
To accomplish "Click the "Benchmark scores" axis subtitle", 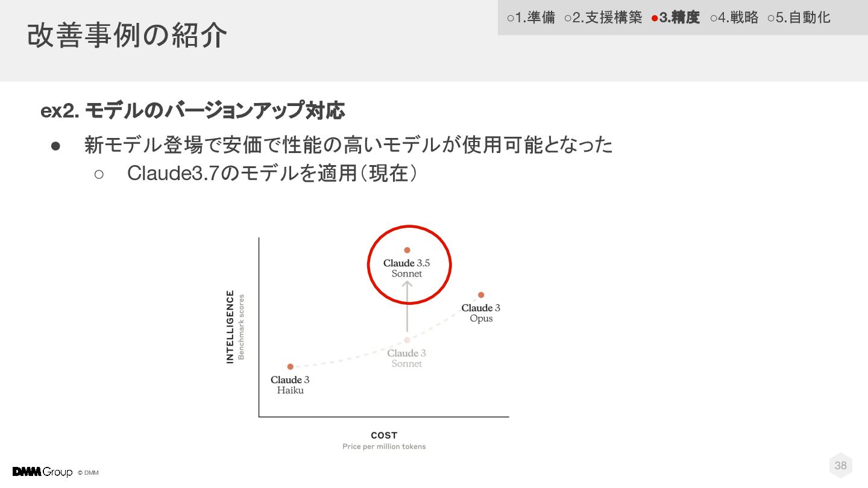I will [x=241, y=327].
